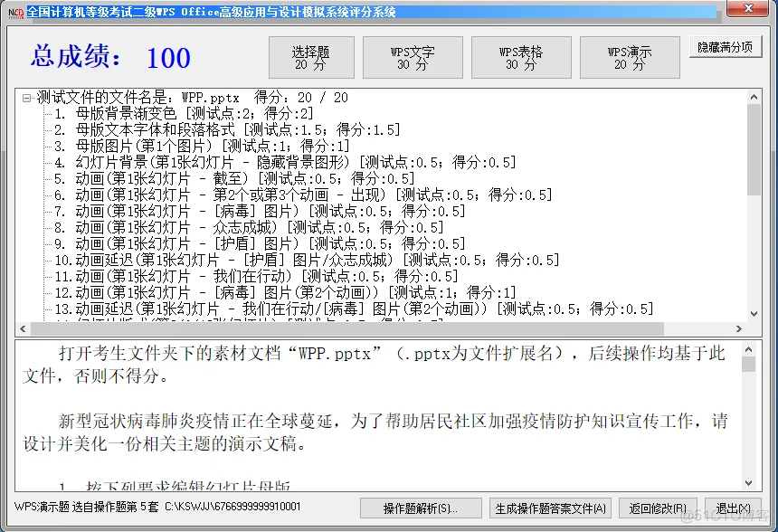Image resolution: width=778 pixels, height=532 pixels.
Task: Open the WPS文字 30分 score section
Action: click(413, 58)
